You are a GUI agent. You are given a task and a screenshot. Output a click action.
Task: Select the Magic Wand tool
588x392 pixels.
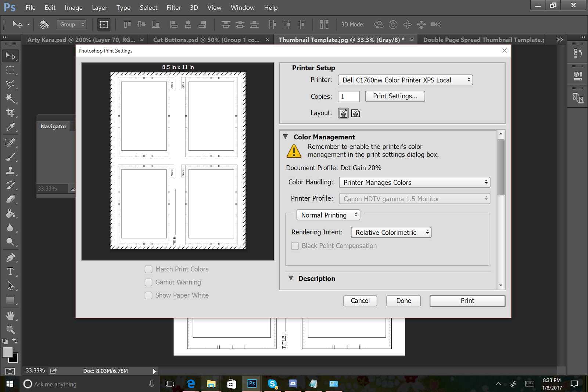point(10,98)
